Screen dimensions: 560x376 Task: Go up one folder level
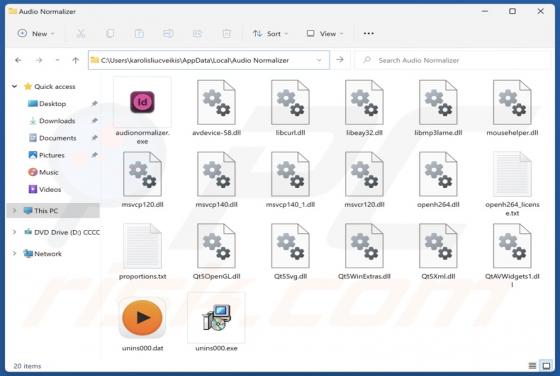point(75,60)
